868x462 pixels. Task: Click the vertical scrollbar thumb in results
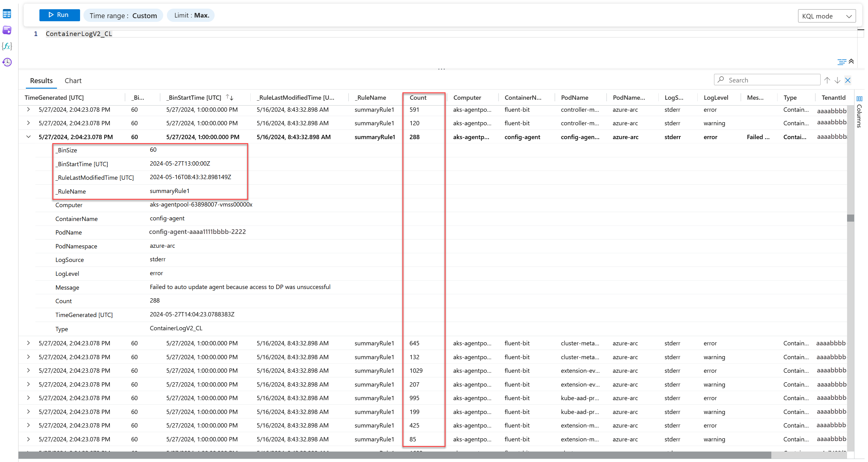[850, 218]
